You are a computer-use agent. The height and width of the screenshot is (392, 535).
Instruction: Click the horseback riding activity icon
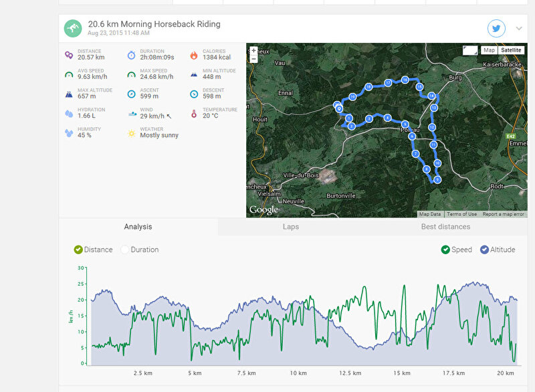pos(73,28)
